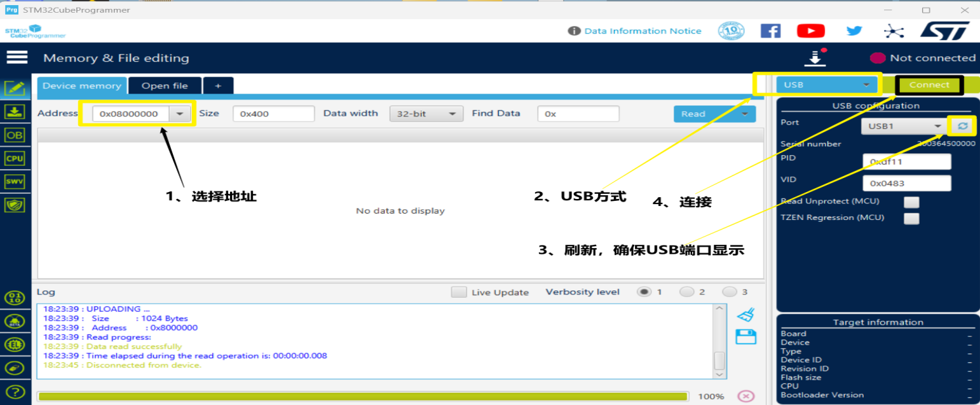Open the CPU panel in sidebar
The height and width of the screenshot is (405, 980).
14,158
